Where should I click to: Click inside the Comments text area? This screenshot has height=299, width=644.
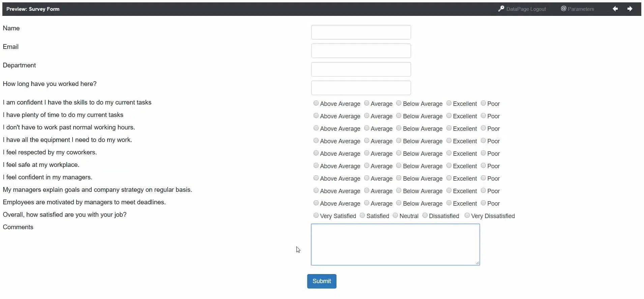tap(395, 244)
